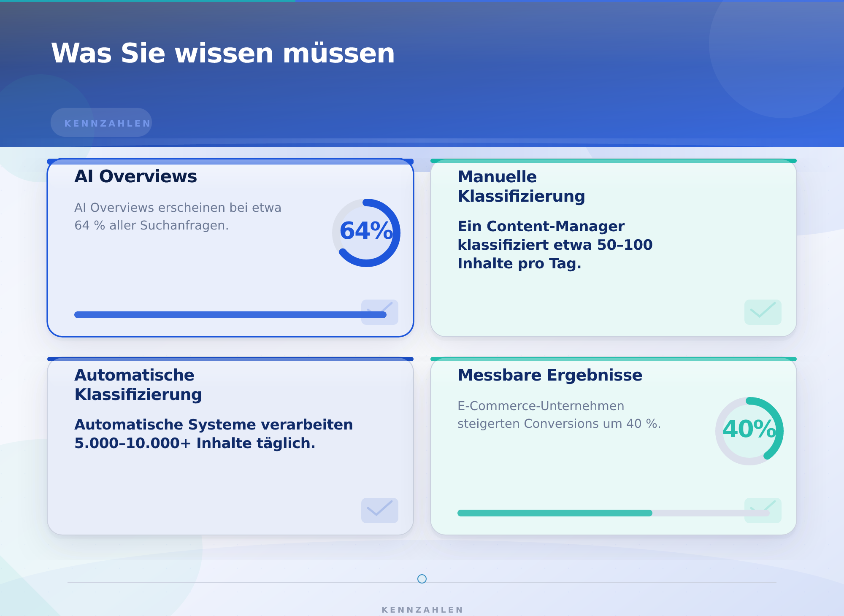Click text 'AI Overviews erscheinen bei etwa 64 %'
The image size is (844, 616).
point(178,216)
